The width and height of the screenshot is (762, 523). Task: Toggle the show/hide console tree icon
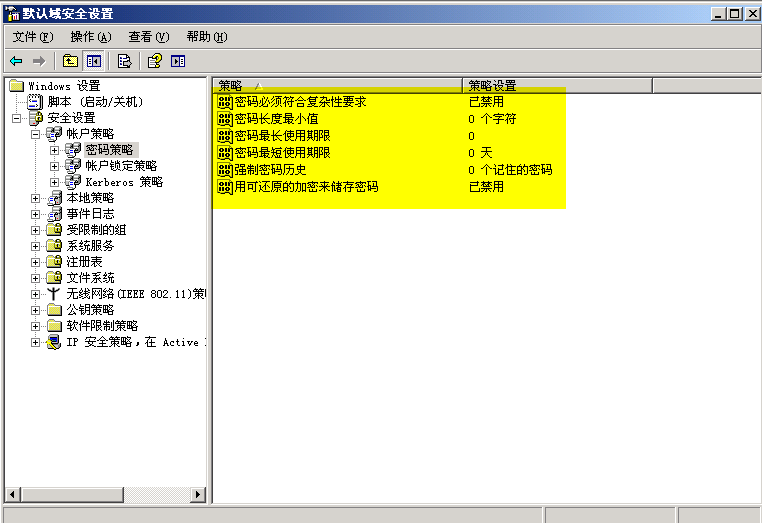[x=93, y=61]
